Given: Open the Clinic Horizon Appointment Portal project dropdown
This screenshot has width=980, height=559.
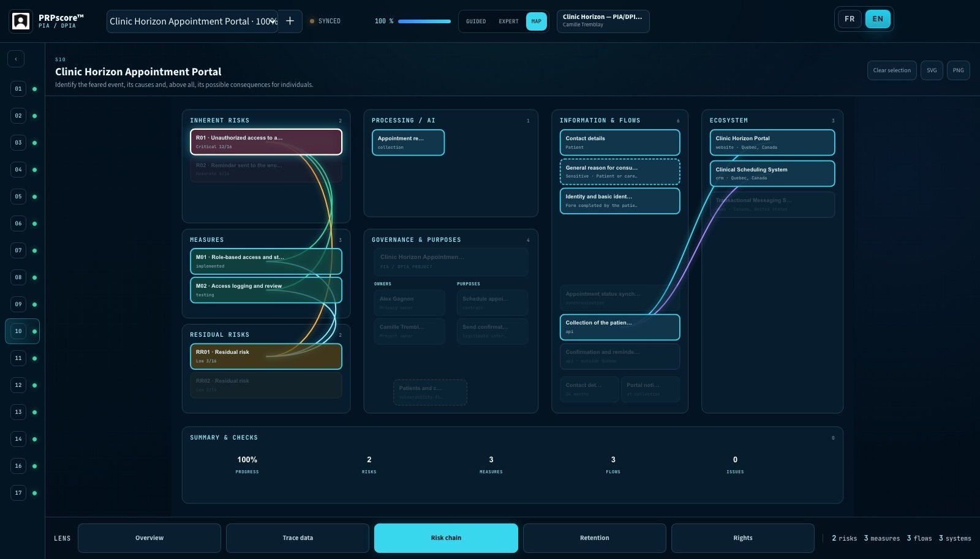Looking at the screenshot, I should click(192, 21).
